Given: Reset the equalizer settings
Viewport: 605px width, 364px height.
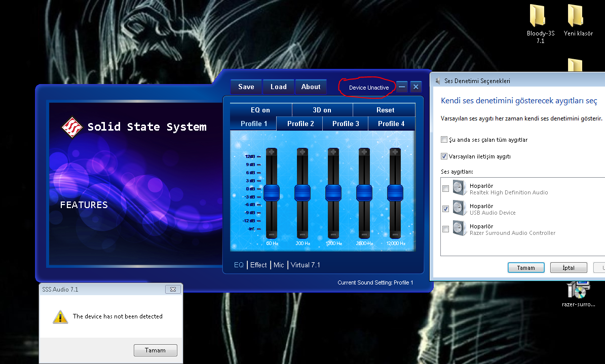Looking at the screenshot, I should 385,110.
